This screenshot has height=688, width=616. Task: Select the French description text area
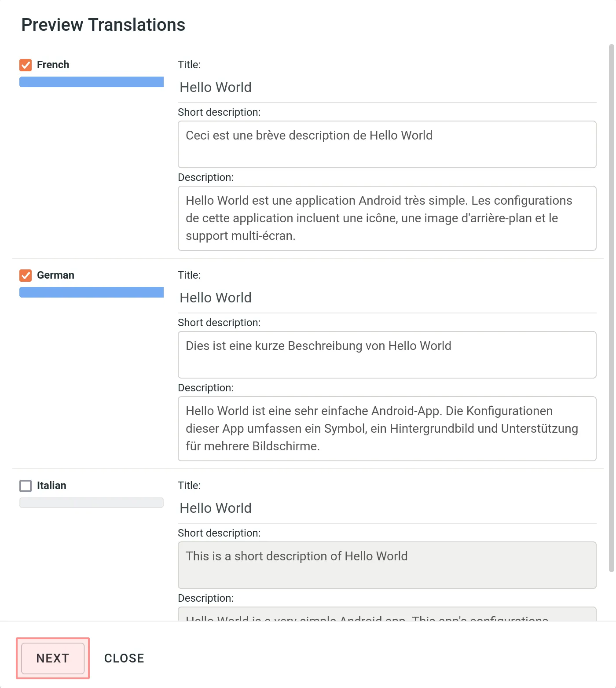pyautogui.click(x=386, y=218)
